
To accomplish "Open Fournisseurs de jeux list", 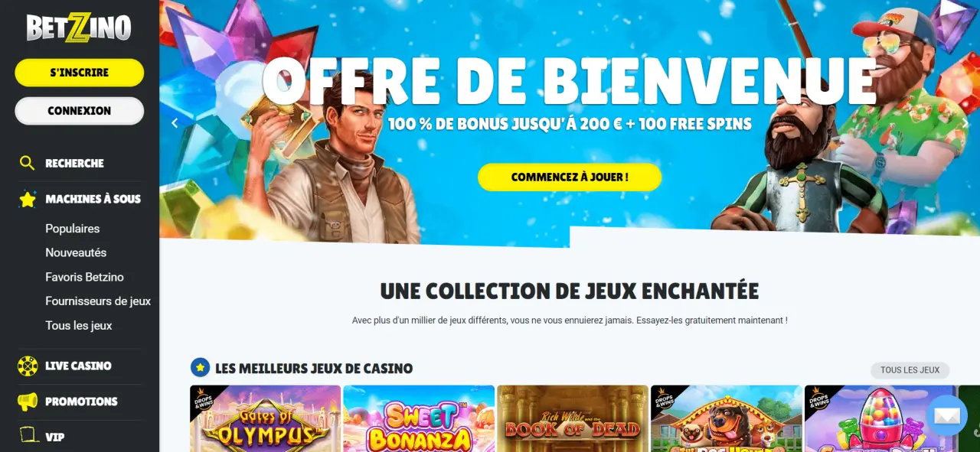I will coord(98,301).
